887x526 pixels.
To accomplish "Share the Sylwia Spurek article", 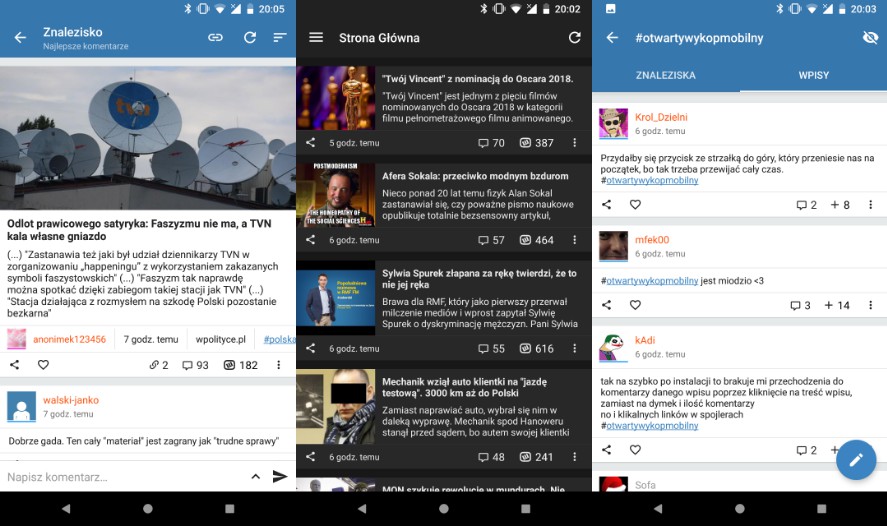I will 311,348.
